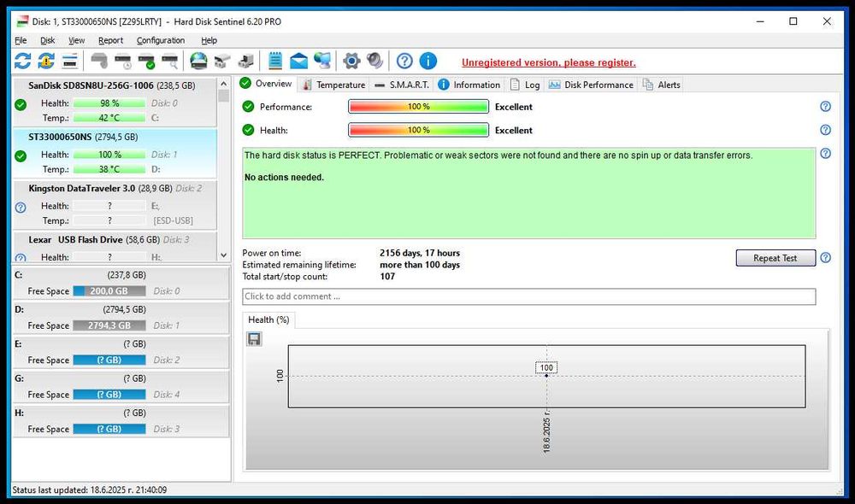
Task: Click help icon beside Health row
Action: (x=826, y=130)
